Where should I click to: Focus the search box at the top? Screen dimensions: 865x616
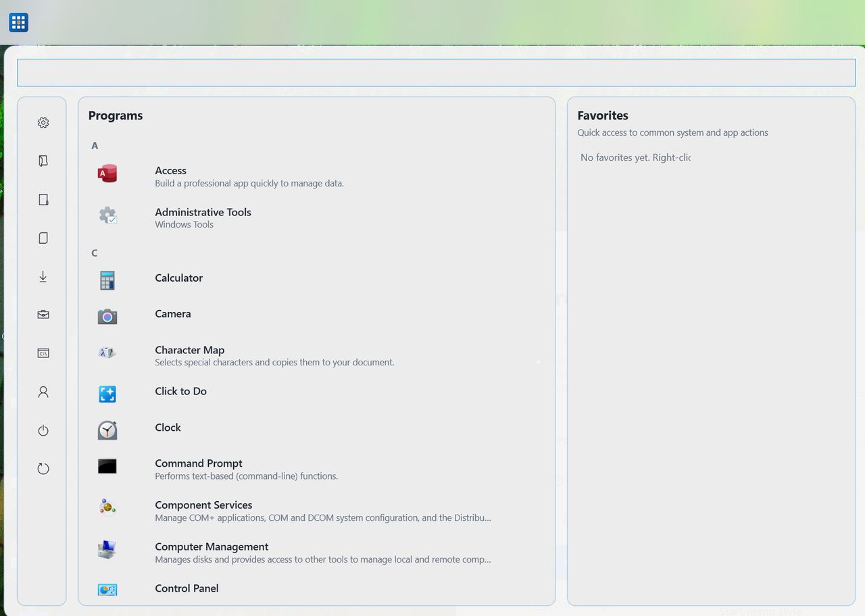(x=436, y=73)
